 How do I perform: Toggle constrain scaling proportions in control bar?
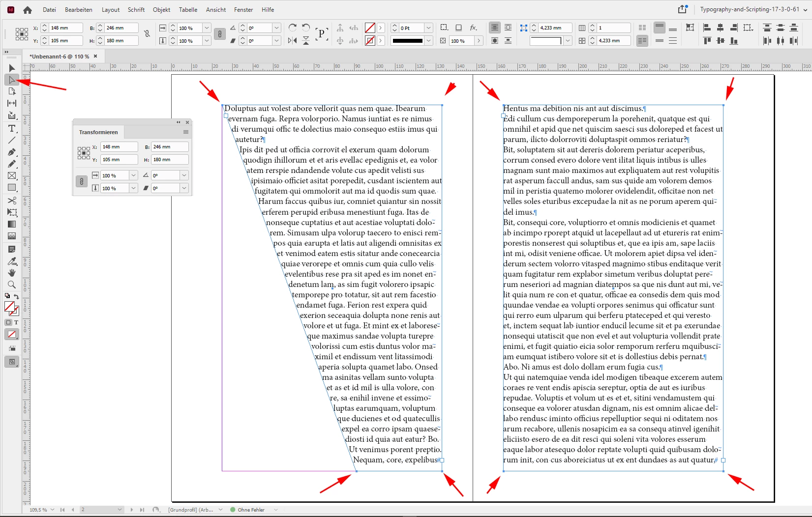click(x=220, y=34)
